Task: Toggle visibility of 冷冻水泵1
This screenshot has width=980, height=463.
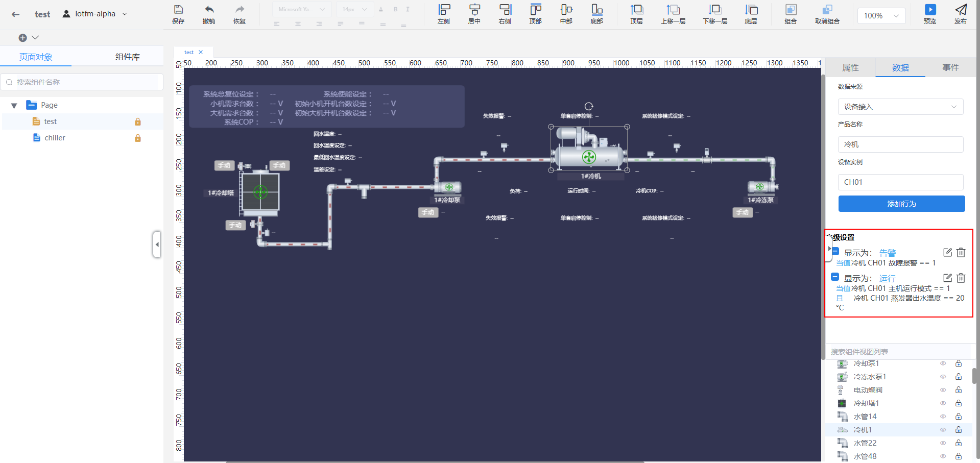Action: coord(943,377)
